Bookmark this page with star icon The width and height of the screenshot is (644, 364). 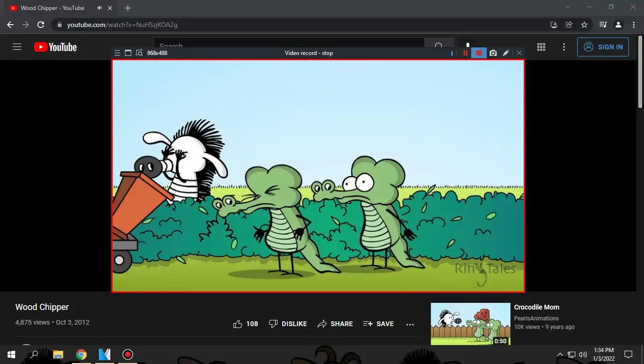(x=584, y=25)
